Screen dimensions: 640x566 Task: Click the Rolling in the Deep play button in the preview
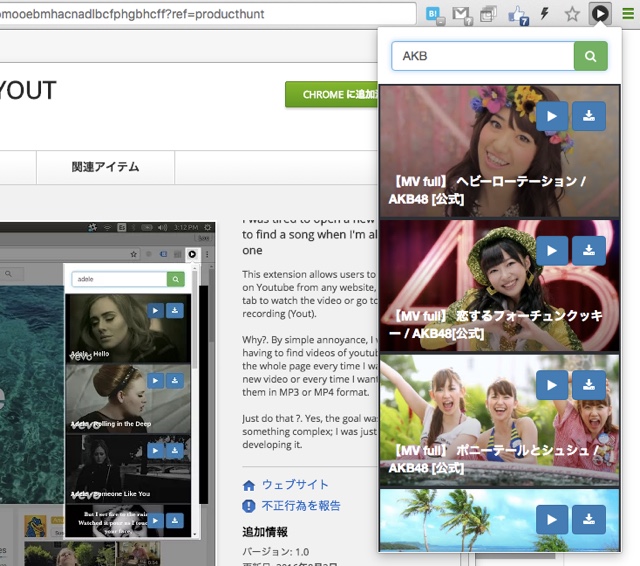tap(155, 381)
